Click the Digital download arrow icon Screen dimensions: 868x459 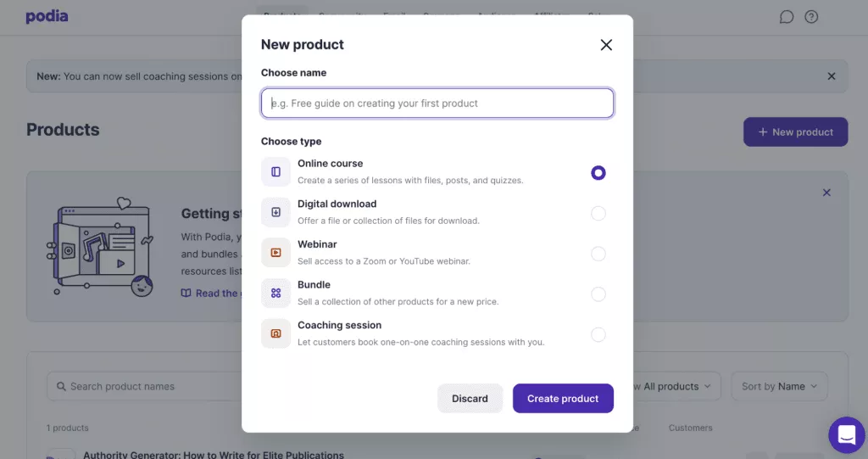tap(275, 212)
